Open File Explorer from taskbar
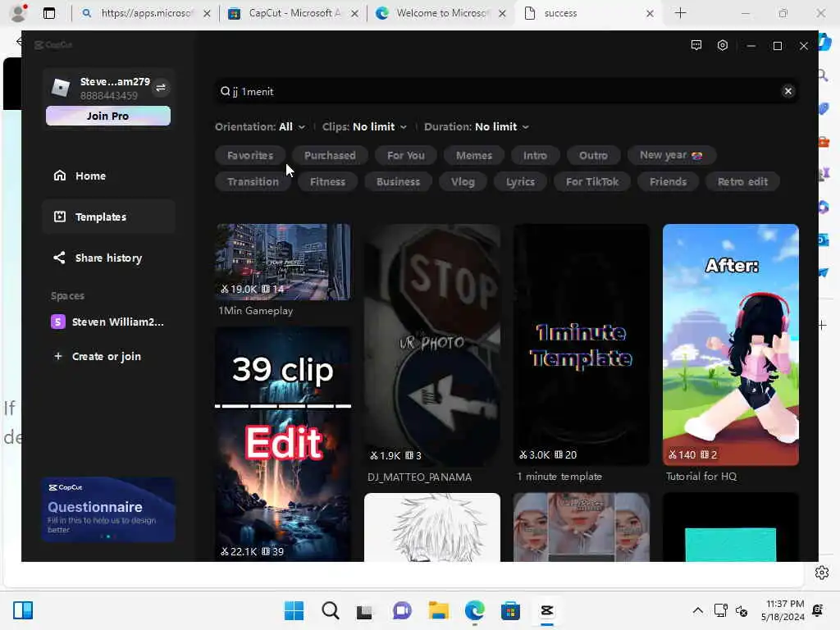Image resolution: width=840 pixels, height=630 pixels. (x=438, y=610)
